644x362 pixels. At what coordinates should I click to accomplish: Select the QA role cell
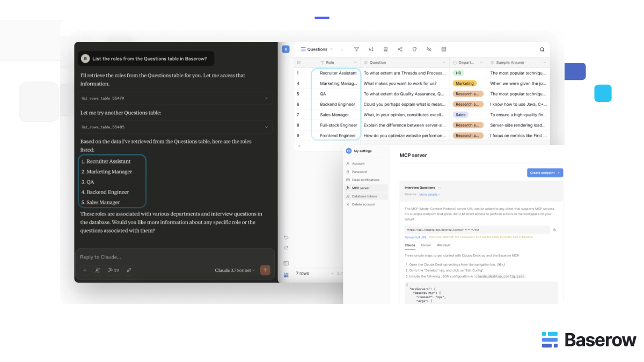[338, 94]
